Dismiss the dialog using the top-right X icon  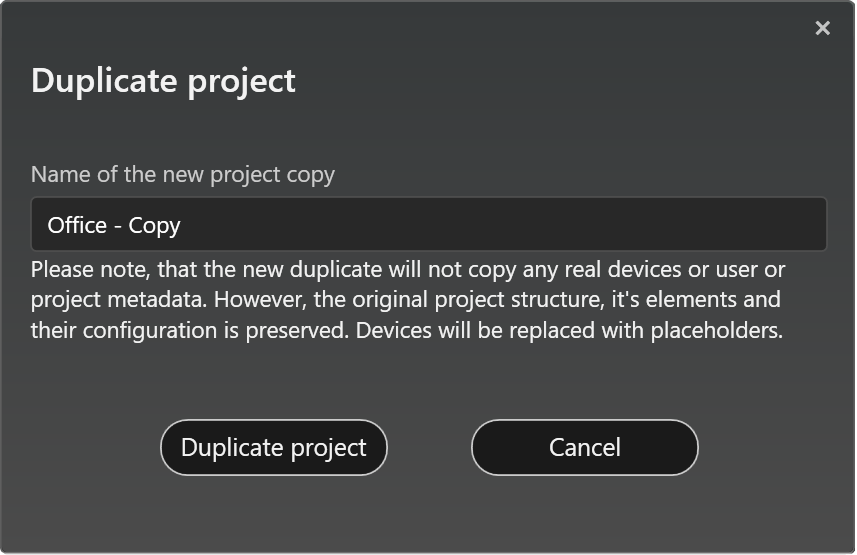point(822,28)
